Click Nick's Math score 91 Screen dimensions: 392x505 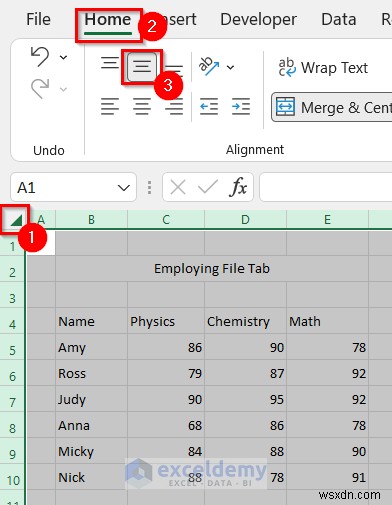pyautogui.click(x=327, y=477)
